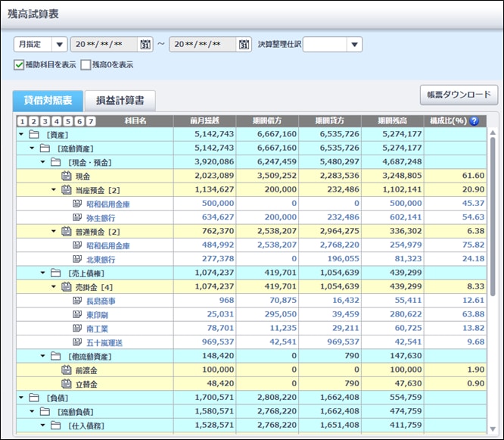This screenshot has height=440, width=504.
Task: Uncheck 補助科目を表示 checkbox
Action: [19, 65]
